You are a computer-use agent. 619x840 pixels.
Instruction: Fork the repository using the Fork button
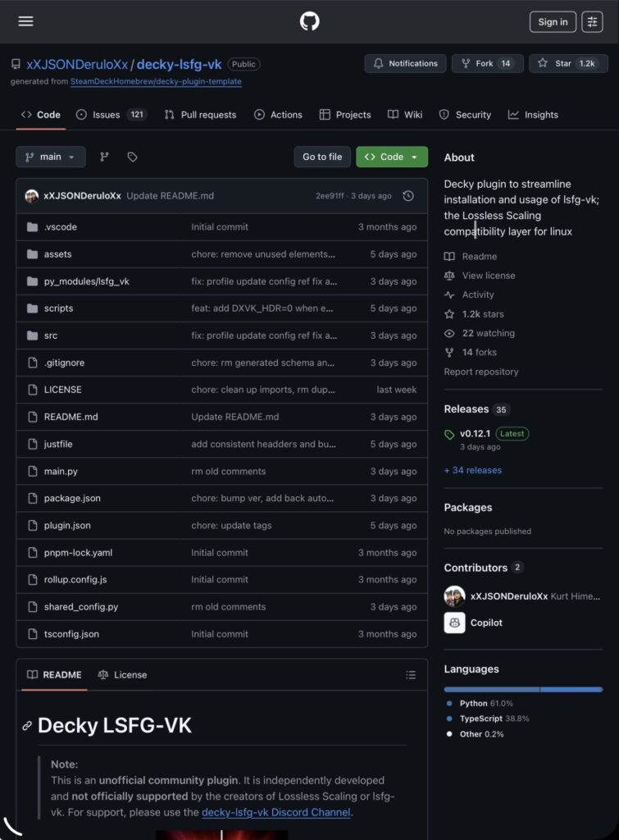[487, 63]
